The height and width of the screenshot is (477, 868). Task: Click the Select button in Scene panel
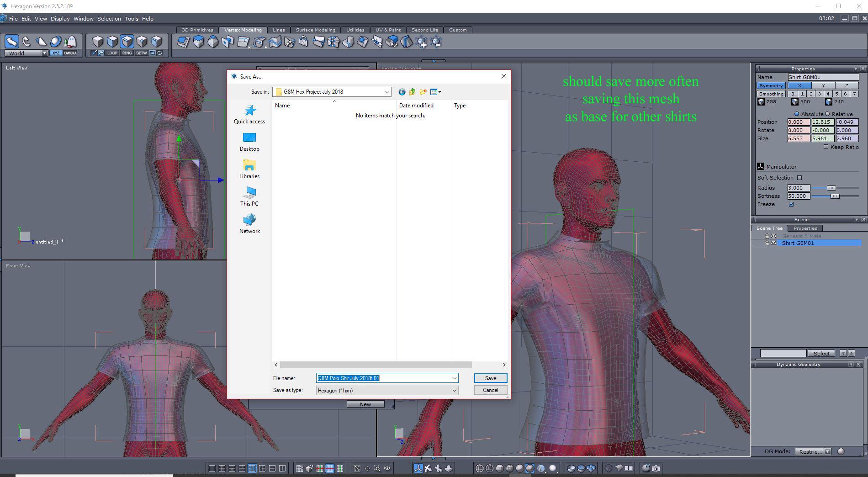coord(821,353)
